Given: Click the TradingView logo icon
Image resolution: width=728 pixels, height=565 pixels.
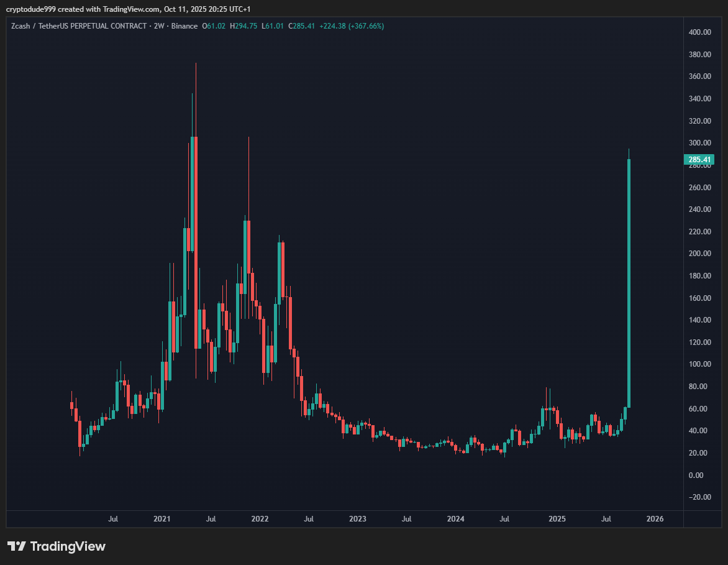Looking at the screenshot, I should pos(17,546).
